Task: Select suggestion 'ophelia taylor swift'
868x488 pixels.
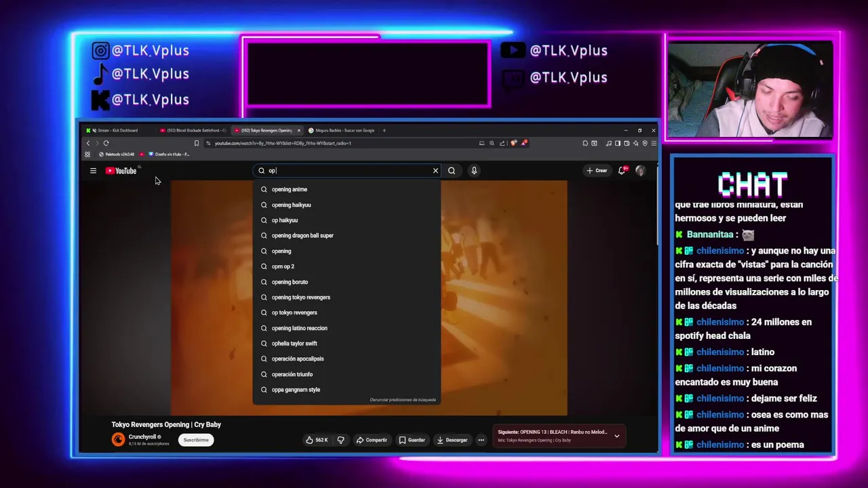Action: click(x=347, y=344)
